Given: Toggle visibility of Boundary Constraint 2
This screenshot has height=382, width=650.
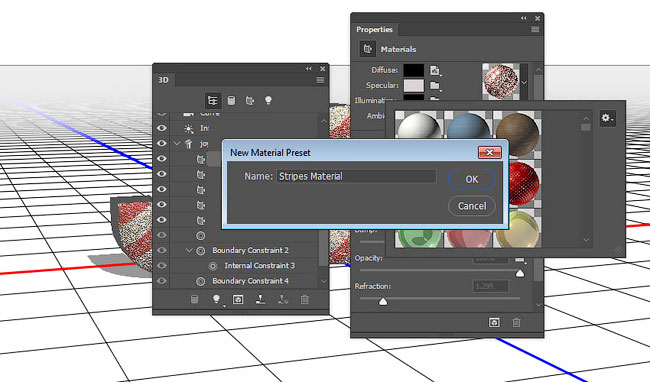Looking at the screenshot, I should coord(162,250).
